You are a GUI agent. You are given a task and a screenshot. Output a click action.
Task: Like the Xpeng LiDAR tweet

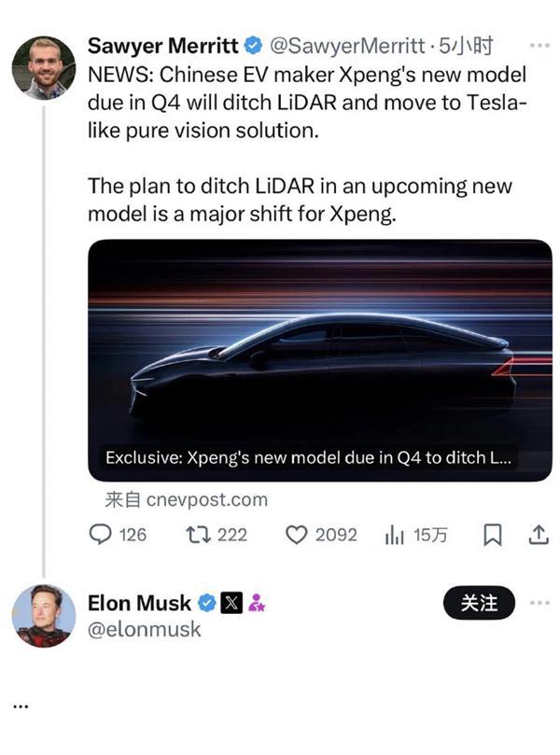coord(296,534)
